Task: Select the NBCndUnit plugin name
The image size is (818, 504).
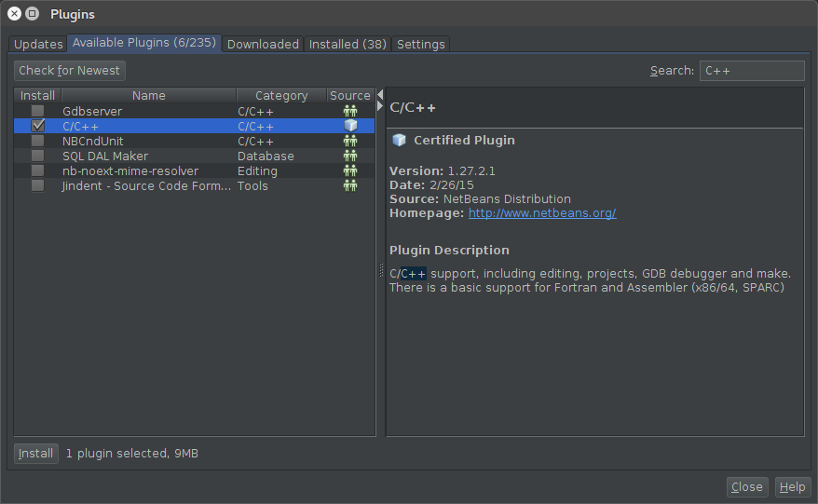Action: [93, 141]
